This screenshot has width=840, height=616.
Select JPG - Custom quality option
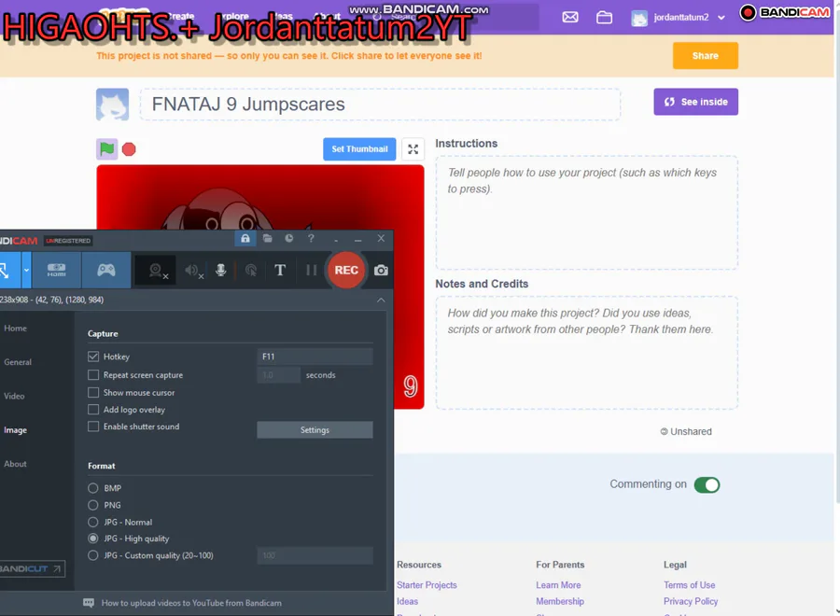(93, 555)
